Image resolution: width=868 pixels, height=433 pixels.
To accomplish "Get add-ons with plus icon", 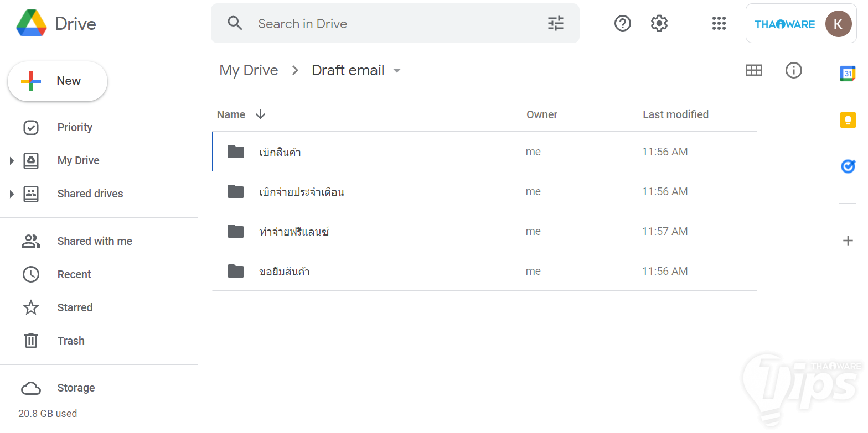I will click(x=848, y=241).
